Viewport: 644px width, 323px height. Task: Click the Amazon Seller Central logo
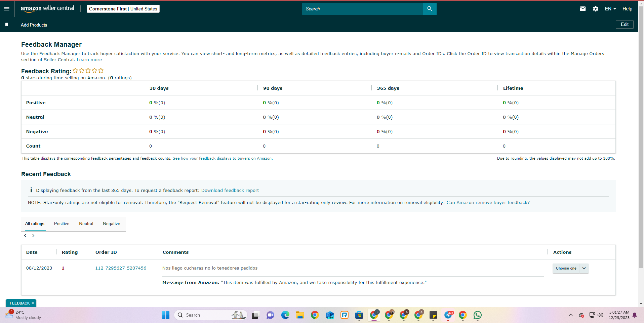tap(47, 9)
